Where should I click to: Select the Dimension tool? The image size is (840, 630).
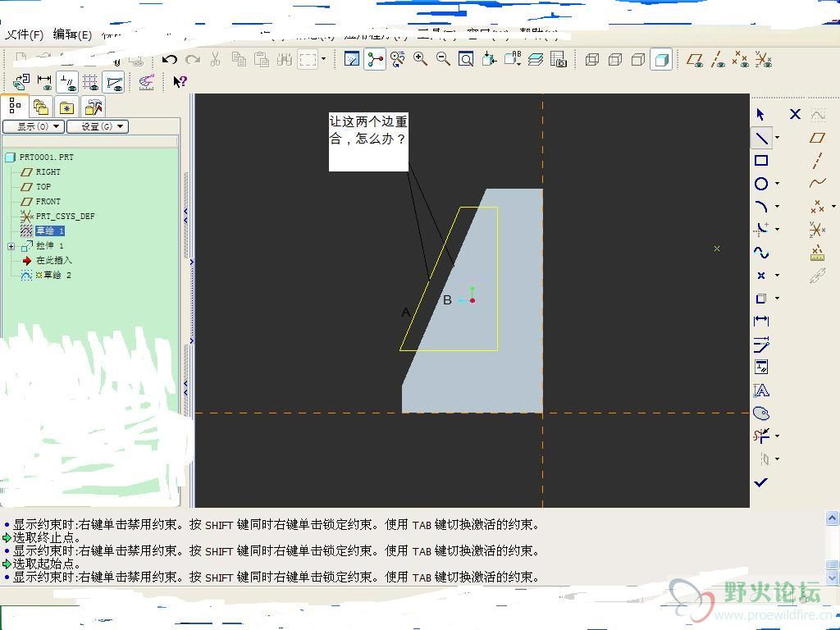point(761,322)
